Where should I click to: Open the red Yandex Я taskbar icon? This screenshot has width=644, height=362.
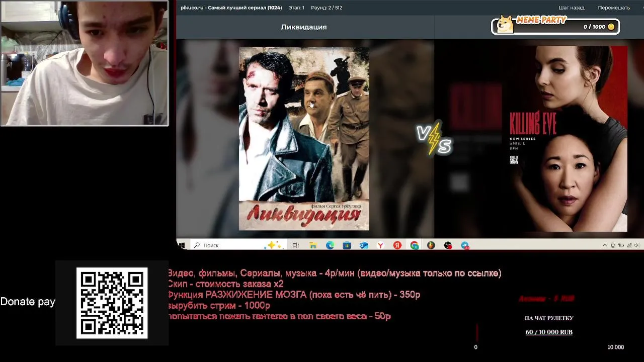tap(397, 245)
